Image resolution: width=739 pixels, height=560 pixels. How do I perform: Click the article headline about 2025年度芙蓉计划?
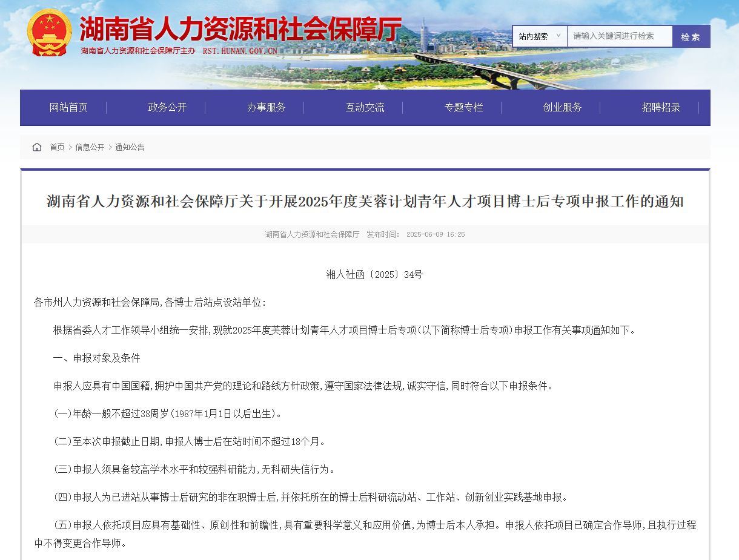365,202
